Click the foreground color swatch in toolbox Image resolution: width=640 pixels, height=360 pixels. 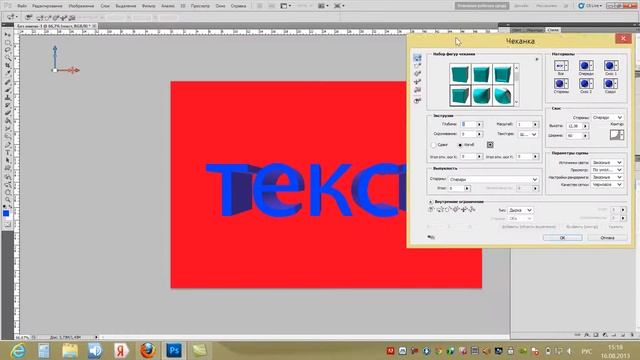(6, 213)
